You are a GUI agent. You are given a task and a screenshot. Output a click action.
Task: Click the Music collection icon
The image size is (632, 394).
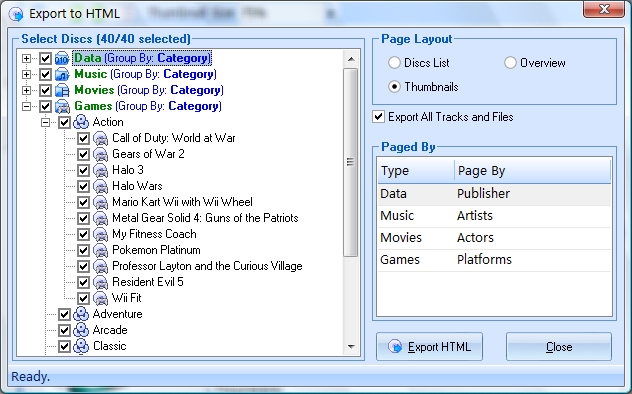pyautogui.click(x=62, y=75)
